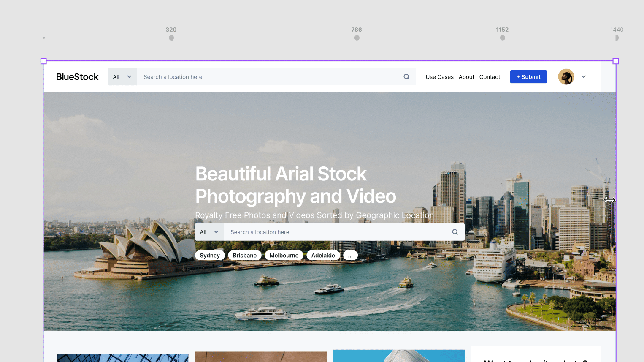The image size is (644, 362).
Task: Click the hero search magnifier icon
Action: [455, 232]
